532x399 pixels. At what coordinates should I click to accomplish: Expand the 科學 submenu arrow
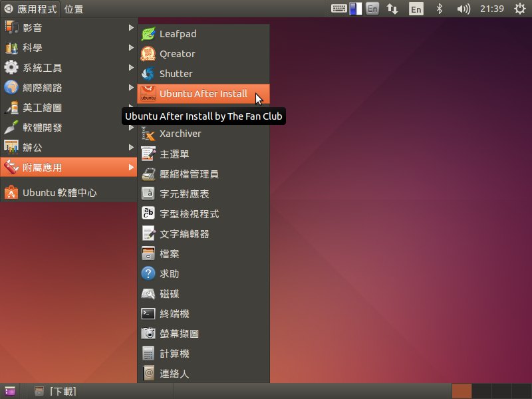coord(131,47)
